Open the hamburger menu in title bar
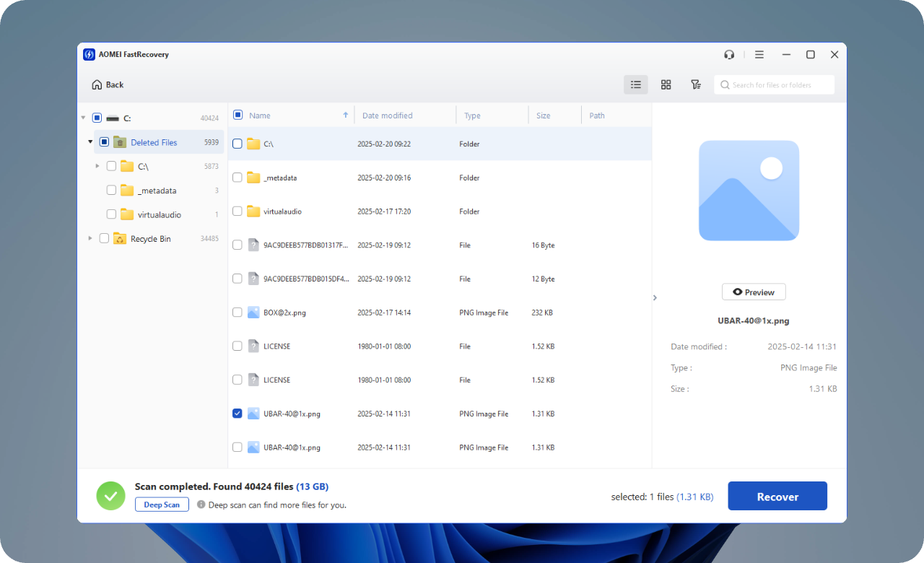This screenshot has width=924, height=563. click(x=759, y=55)
